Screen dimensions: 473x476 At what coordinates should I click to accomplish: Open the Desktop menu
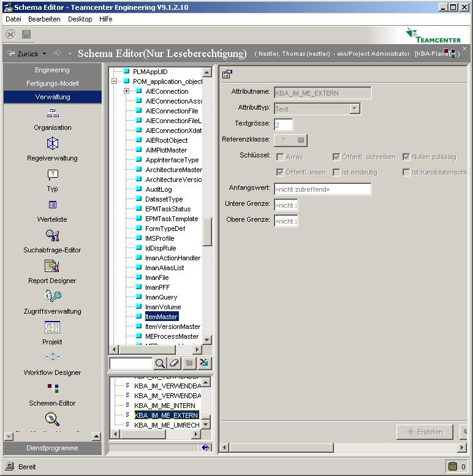pos(80,19)
